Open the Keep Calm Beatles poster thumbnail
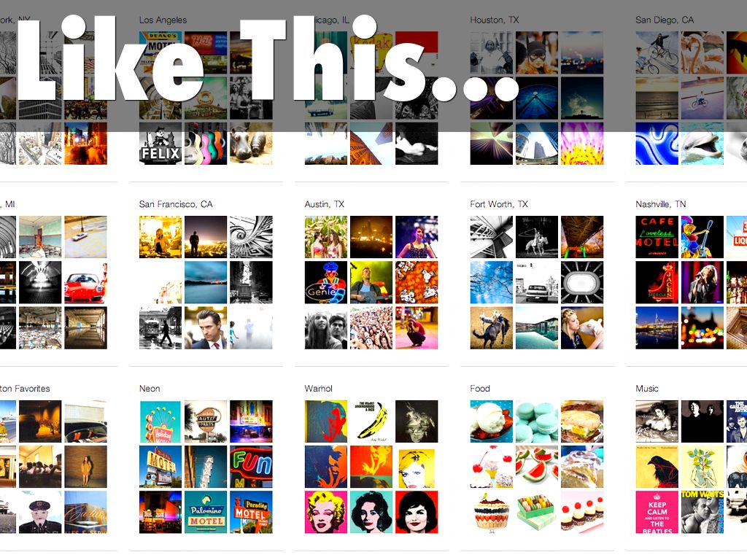747x560 pixels. (657, 512)
